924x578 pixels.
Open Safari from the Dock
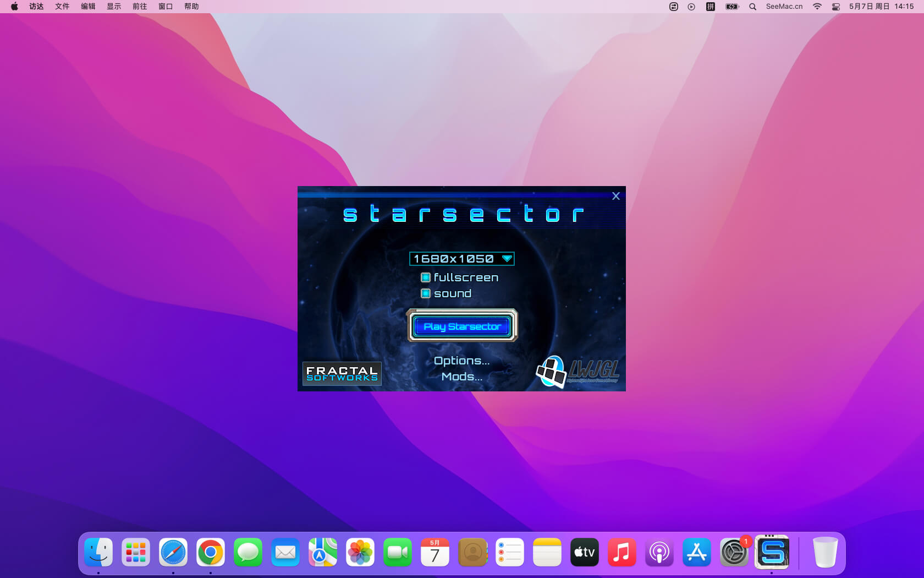click(x=173, y=552)
